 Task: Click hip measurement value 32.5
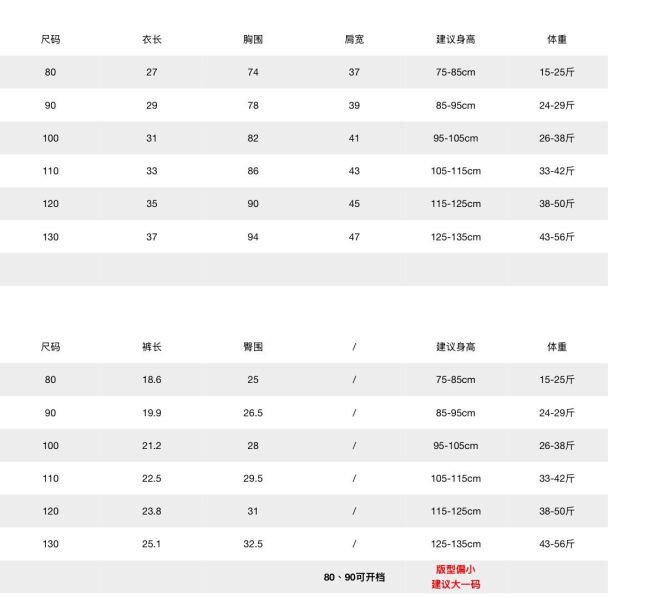(253, 544)
